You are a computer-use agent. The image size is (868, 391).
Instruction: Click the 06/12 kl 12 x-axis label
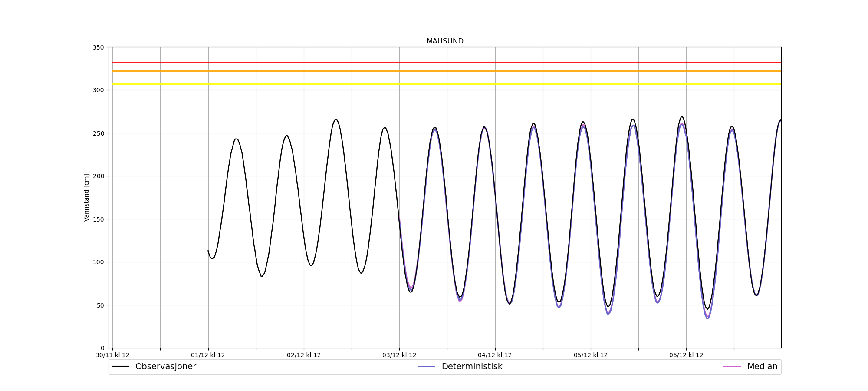pos(686,355)
